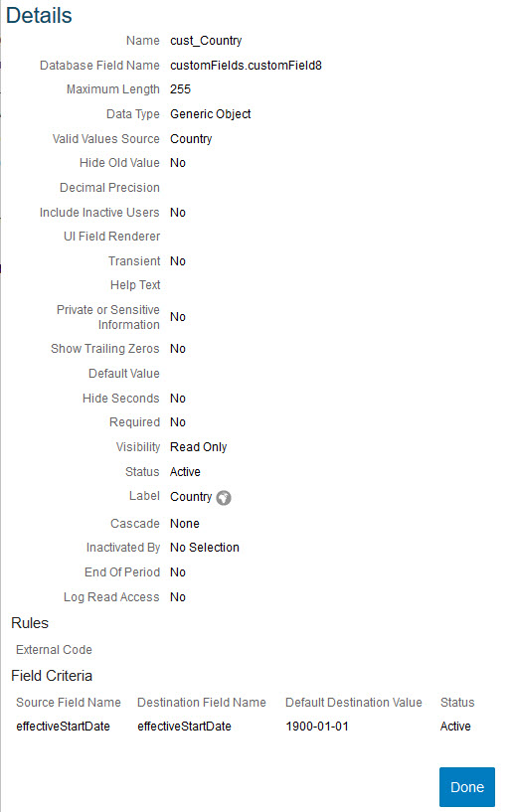Screen dimensions: 514x812
Task: Click the Active status in Field Criteria row
Action: coord(455,727)
